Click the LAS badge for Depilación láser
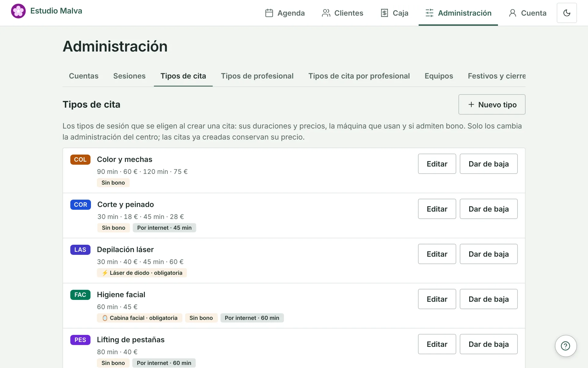 pyautogui.click(x=80, y=250)
